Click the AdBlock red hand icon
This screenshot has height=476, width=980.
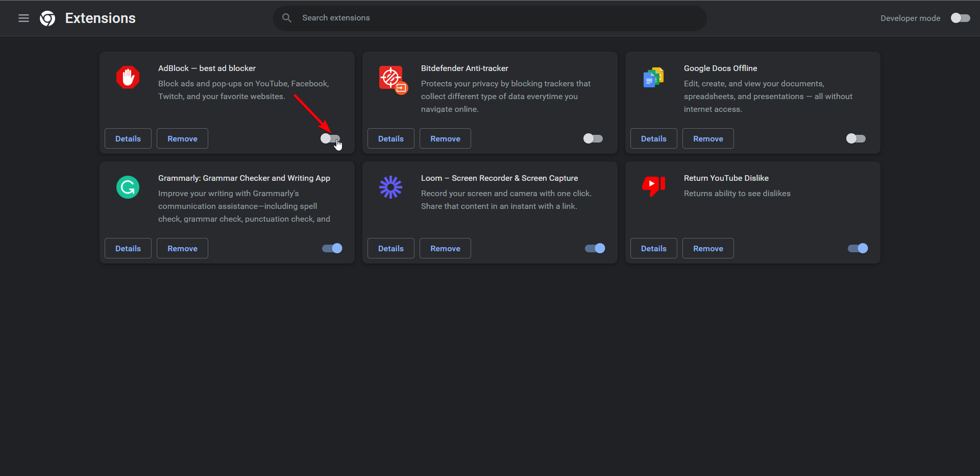(x=128, y=78)
